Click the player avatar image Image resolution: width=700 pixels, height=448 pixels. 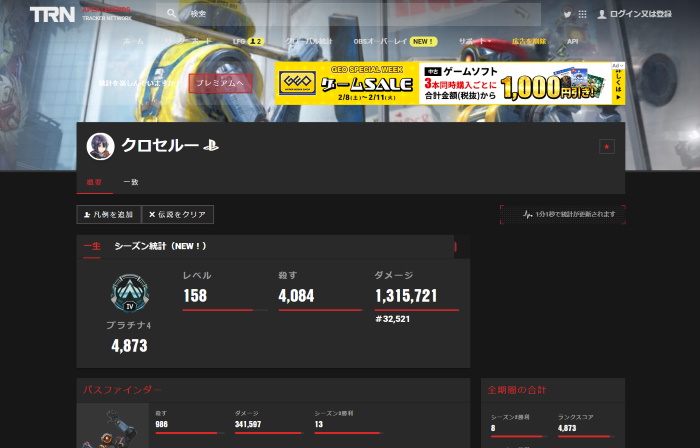click(100, 146)
